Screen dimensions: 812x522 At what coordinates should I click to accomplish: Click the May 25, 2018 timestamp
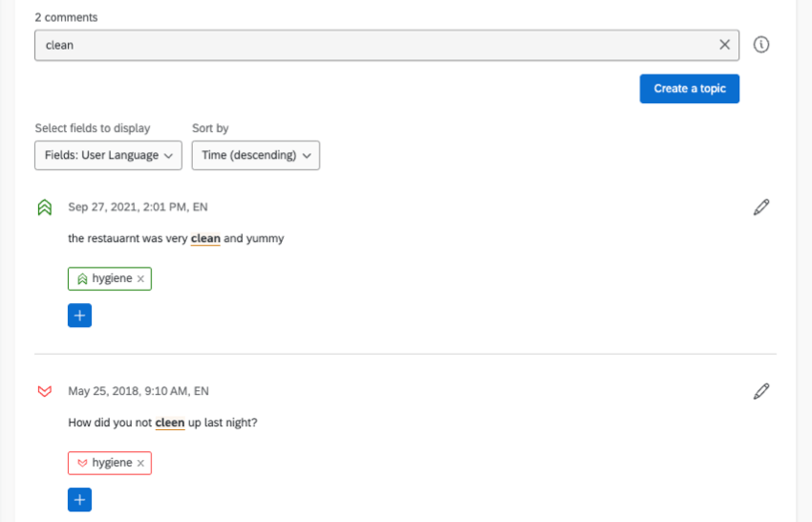tap(138, 391)
